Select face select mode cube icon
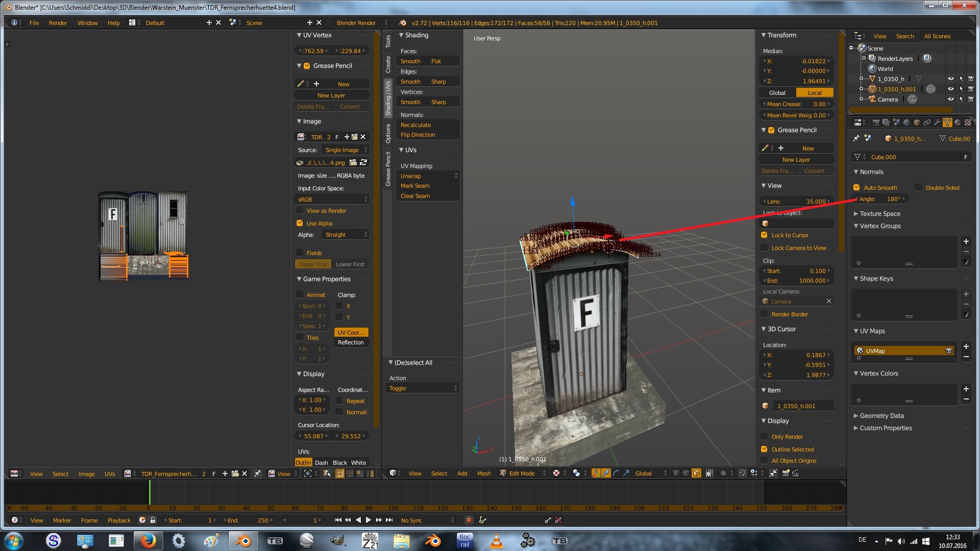This screenshot has width=980, height=551. click(x=696, y=473)
